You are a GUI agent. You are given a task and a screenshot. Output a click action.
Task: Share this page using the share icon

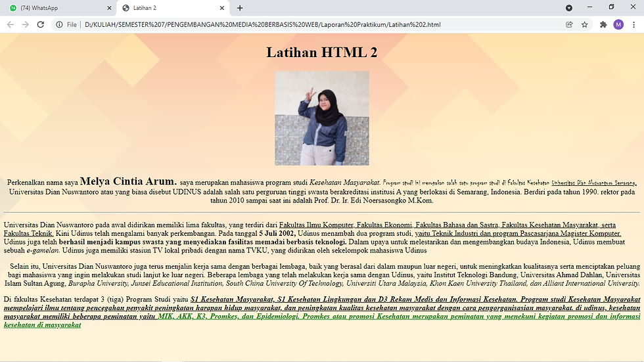click(x=569, y=24)
